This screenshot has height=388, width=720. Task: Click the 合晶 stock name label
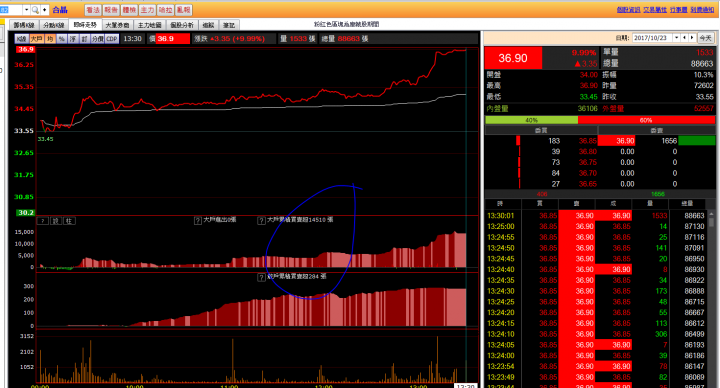point(60,10)
